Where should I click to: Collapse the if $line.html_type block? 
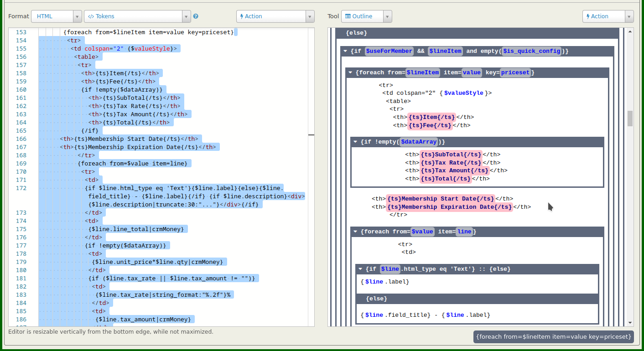coord(361,269)
